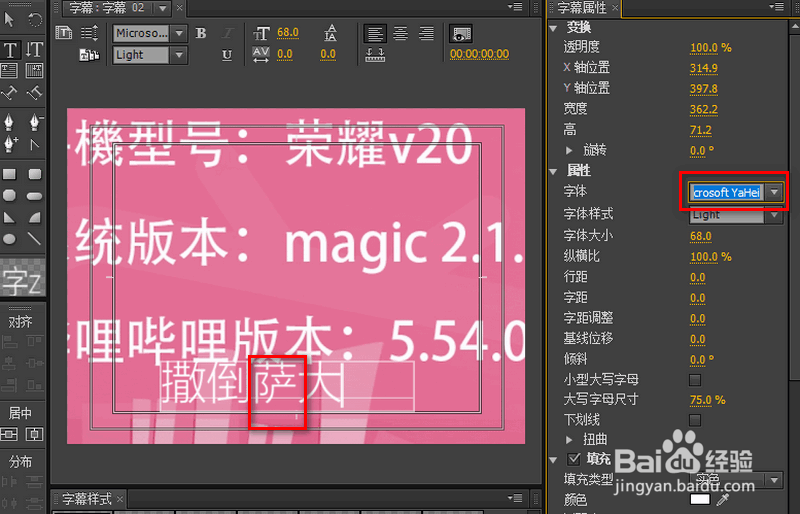Select the Arc shape tool
The image size is (800, 514).
pyautogui.click(x=35, y=217)
